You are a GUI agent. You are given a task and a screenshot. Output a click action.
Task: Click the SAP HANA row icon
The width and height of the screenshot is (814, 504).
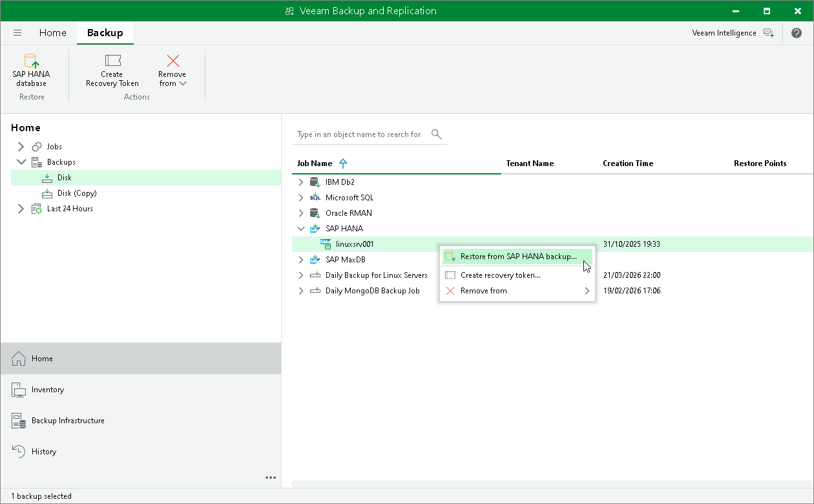(x=315, y=229)
